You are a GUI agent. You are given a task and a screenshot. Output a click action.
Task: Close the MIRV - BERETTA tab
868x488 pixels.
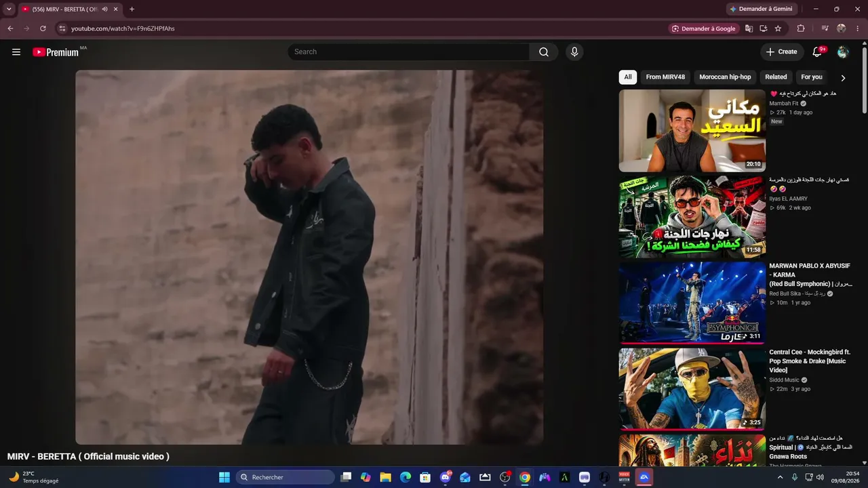[x=116, y=9]
